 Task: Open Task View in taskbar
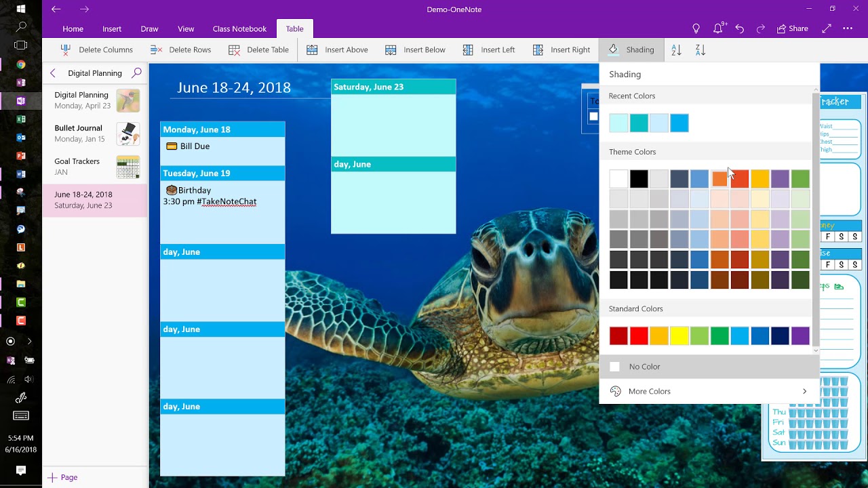(21, 45)
